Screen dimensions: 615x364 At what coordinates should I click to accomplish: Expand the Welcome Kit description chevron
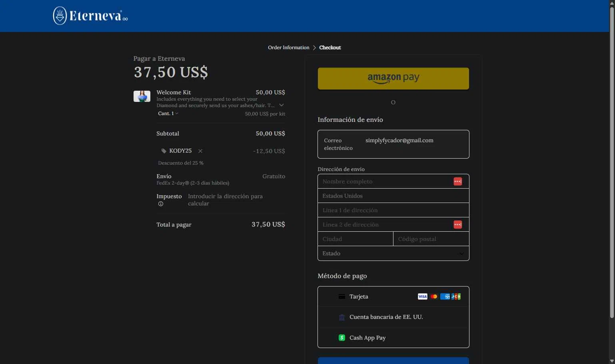point(282,105)
